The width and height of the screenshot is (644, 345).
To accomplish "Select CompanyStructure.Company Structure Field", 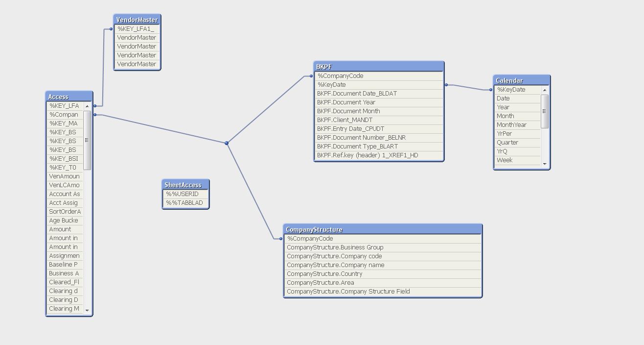I will point(383,292).
